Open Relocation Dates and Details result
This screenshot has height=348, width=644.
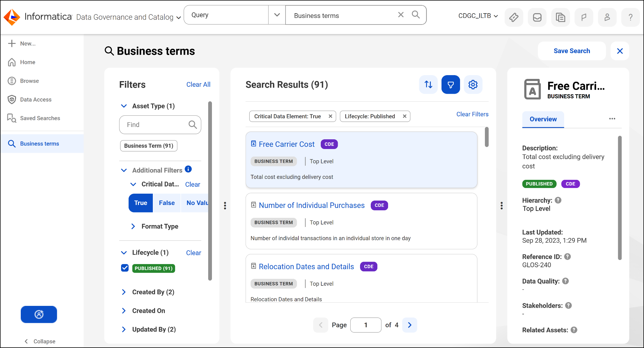306,267
